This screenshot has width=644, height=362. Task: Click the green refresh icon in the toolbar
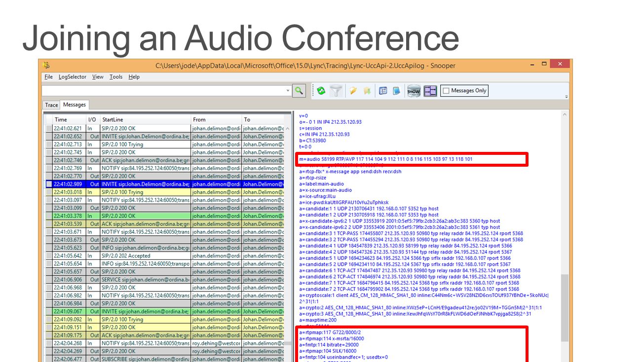click(x=321, y=91)
